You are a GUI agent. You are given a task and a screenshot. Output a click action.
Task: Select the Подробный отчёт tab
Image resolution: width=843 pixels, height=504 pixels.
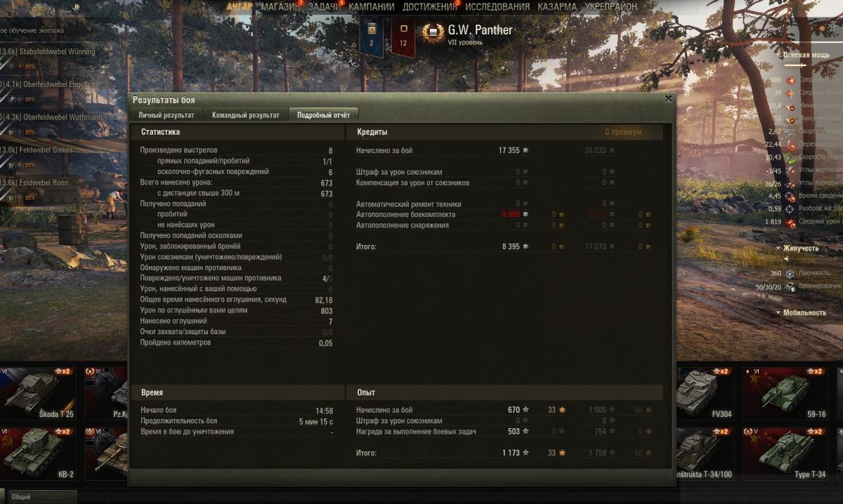pyautogui.click(x=324, y=114)
